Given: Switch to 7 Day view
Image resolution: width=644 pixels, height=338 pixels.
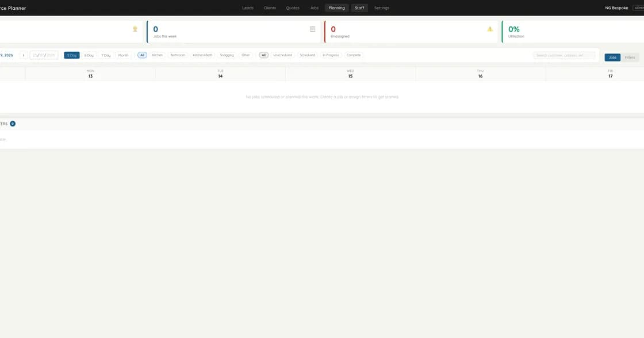Looking at the screenshot, I should (x=106, y=55).
